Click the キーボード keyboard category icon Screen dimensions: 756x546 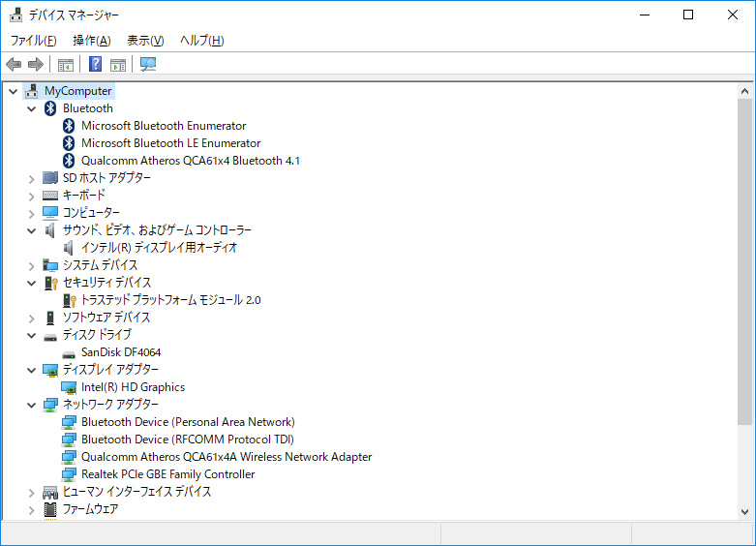click(x=50, y=196)
